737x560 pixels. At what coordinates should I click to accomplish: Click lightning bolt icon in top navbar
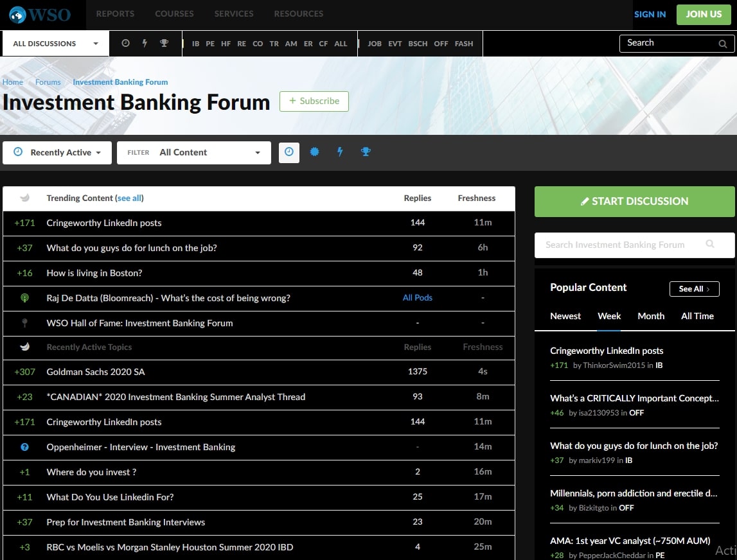tap(145, 43)
